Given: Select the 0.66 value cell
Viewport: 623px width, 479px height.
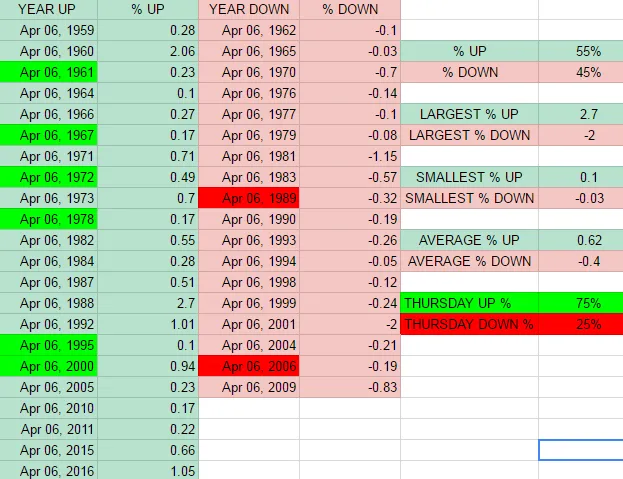Looking at the screenshot, I should pos(148,450).
